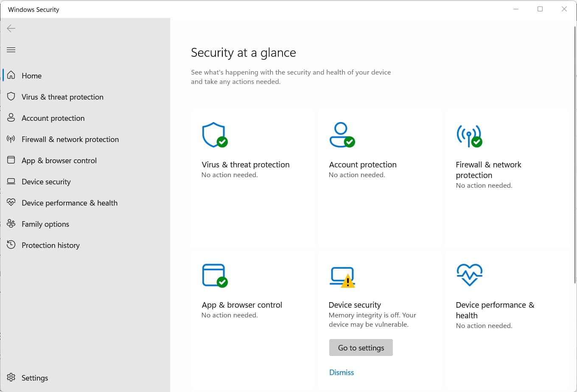Click the Device security laptop warning icon
The image size is (577, 392).
coord(342,277)
